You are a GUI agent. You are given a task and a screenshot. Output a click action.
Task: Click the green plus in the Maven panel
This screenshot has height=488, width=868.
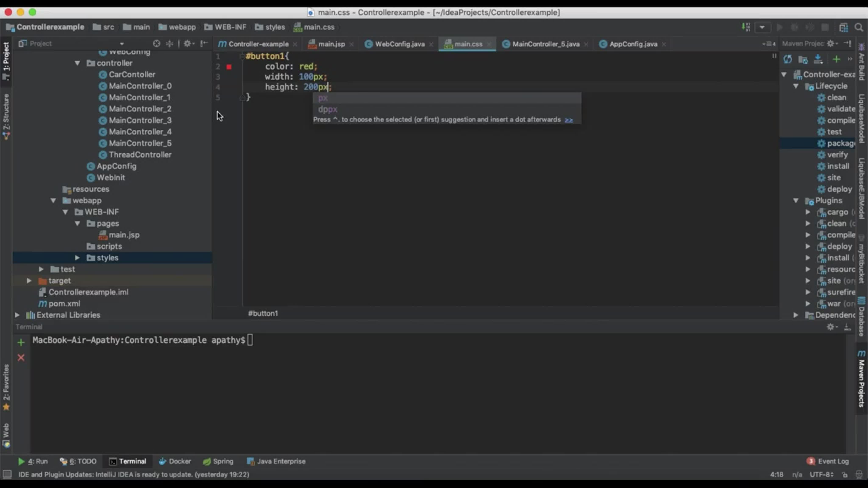click(836, 60)
